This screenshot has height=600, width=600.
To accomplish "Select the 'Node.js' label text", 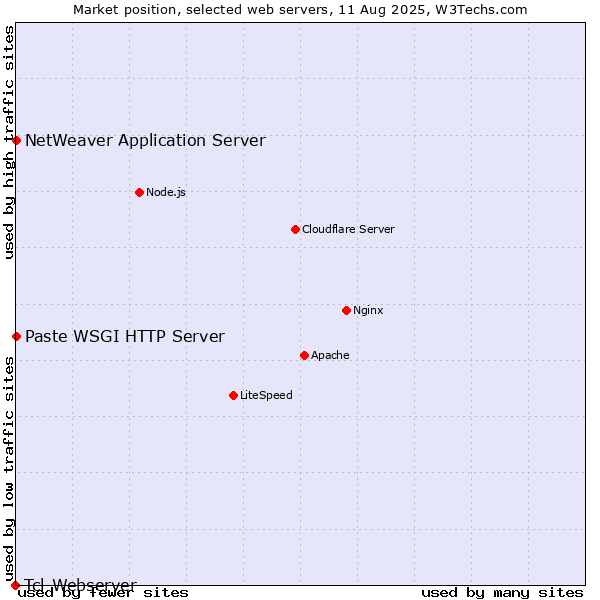I will [x=166, y=192].
